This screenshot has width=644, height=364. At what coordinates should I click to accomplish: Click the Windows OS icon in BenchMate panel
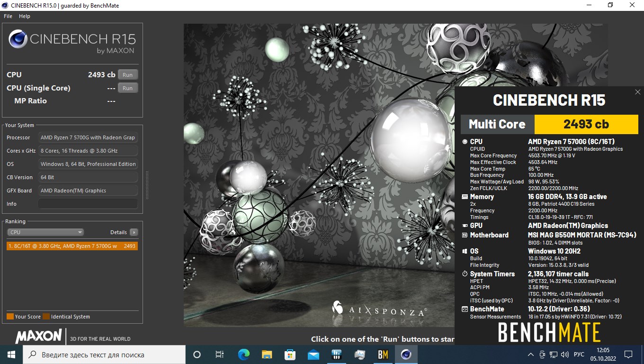[465, 251]
